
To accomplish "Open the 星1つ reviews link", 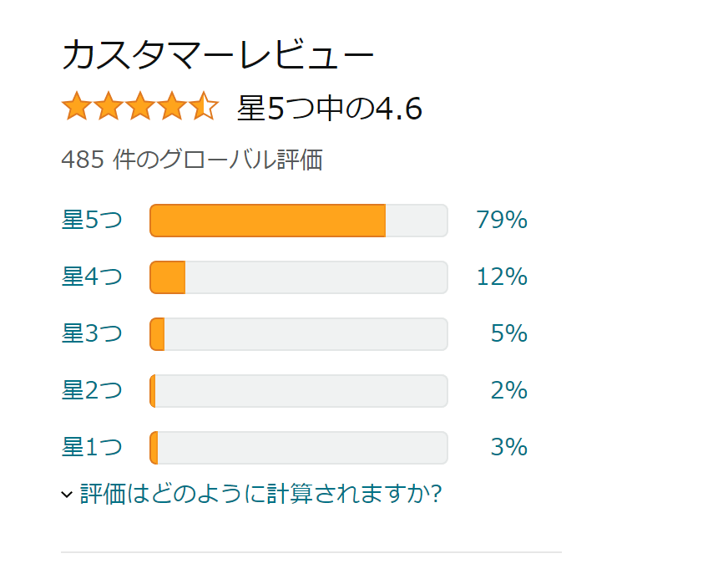I will point(92,448).
